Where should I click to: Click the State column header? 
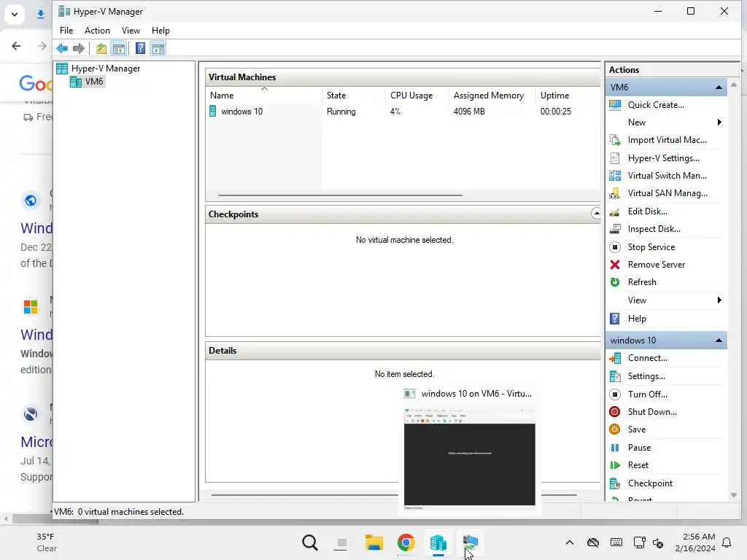(x=354, y=96)
